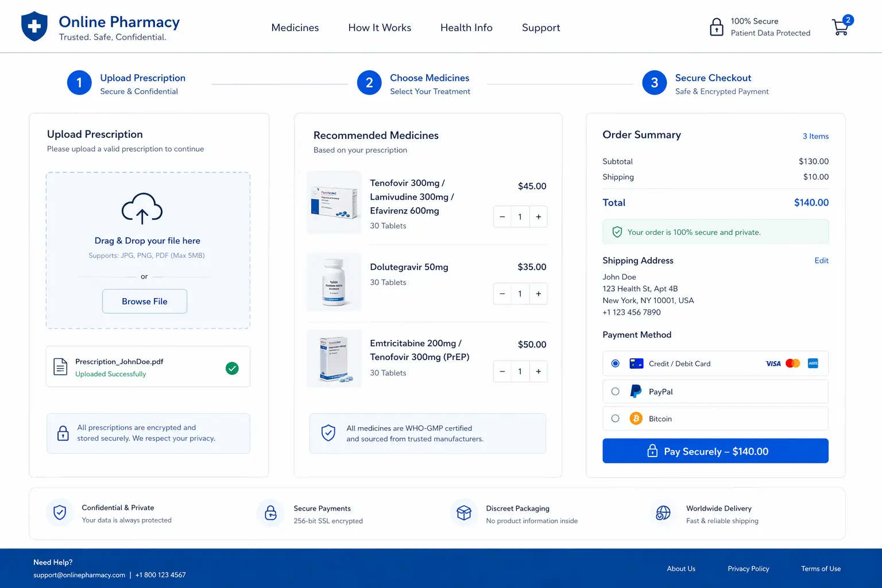Click the green upload success checkmark
The image size is (882, 588).
[232, 368]
